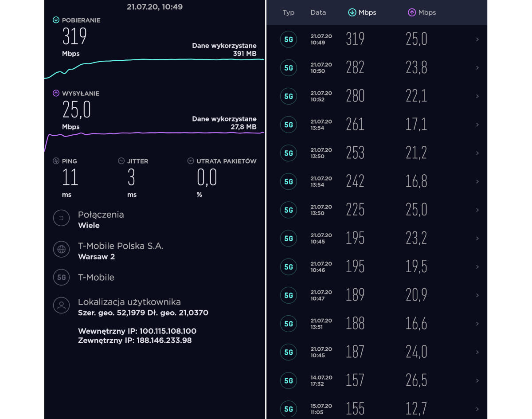Click the 5G badge next to T-Mobile
This screenshot has height=419, width=532.
point(61,278)
